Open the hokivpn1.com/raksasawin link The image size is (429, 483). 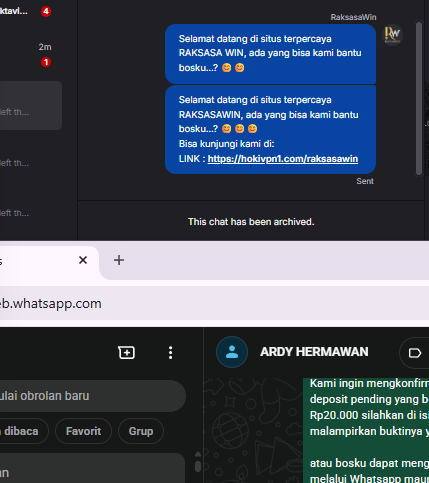pyautogui.click(x=283, y=159)
